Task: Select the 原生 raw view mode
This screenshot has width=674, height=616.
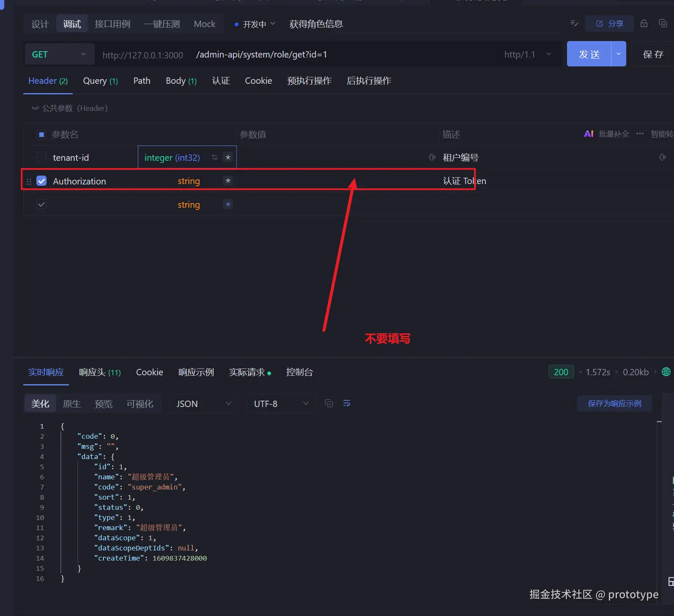Action: pyautogui.click(x=72, y=404)
